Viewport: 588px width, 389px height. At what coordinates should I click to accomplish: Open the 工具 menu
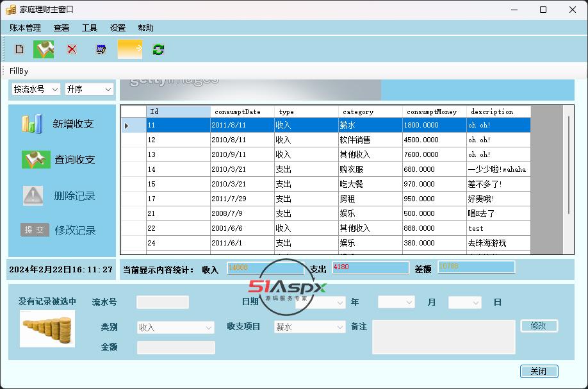(90, 28)
